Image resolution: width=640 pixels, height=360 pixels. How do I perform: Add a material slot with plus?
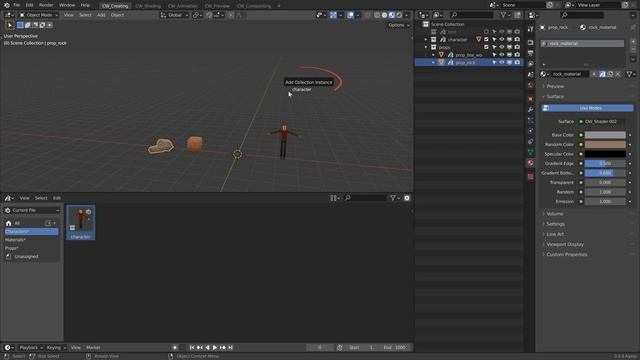(633, 42)
